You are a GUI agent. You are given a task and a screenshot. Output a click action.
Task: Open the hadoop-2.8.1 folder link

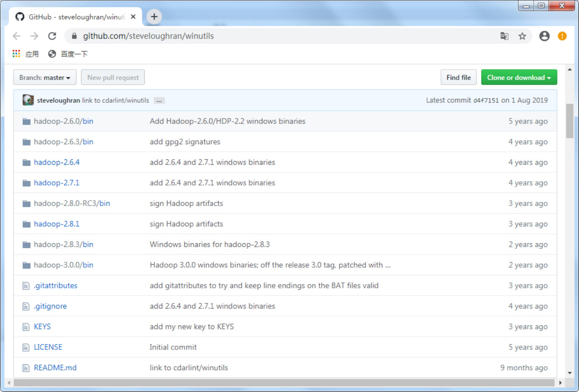pyautogui.click(x=57, y=224)
